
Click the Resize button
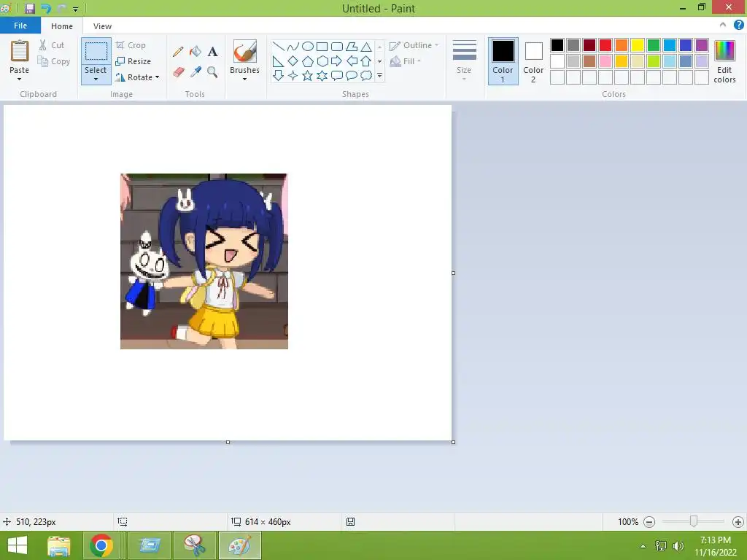coord(133,61)
